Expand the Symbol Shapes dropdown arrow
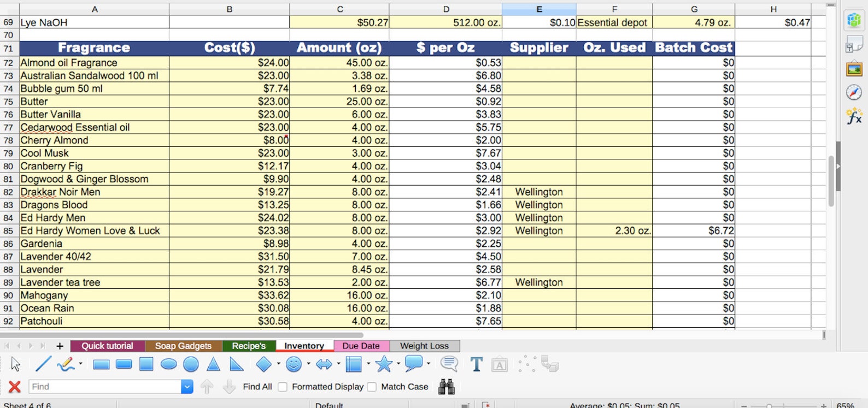 (308, 364)
